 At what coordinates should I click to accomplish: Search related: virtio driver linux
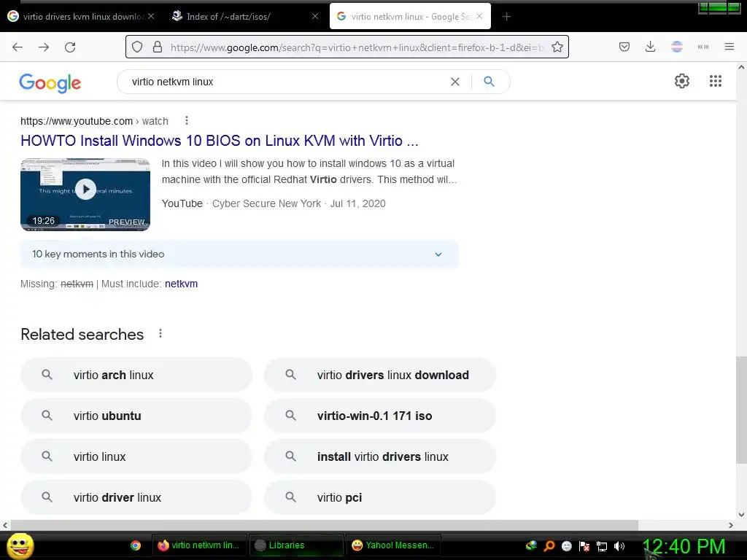[x=136, y=497]
